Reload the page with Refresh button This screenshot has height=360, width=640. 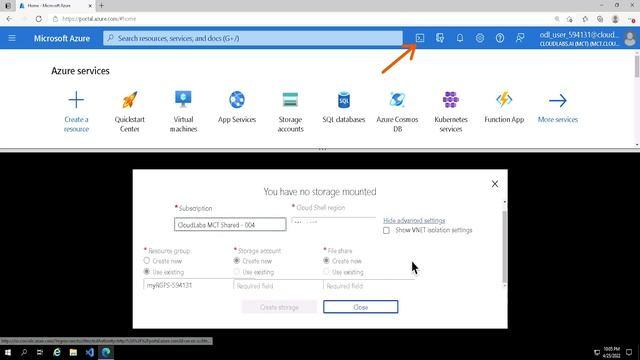(38, 19)
